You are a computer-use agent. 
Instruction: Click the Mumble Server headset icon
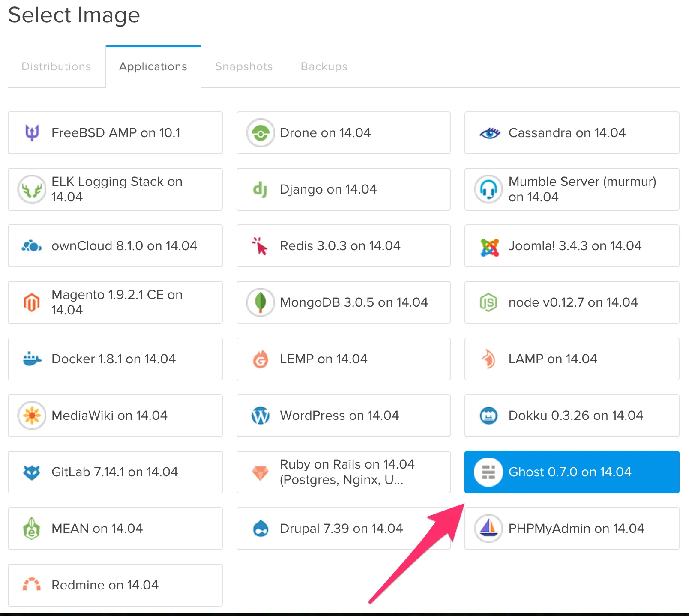488,189
